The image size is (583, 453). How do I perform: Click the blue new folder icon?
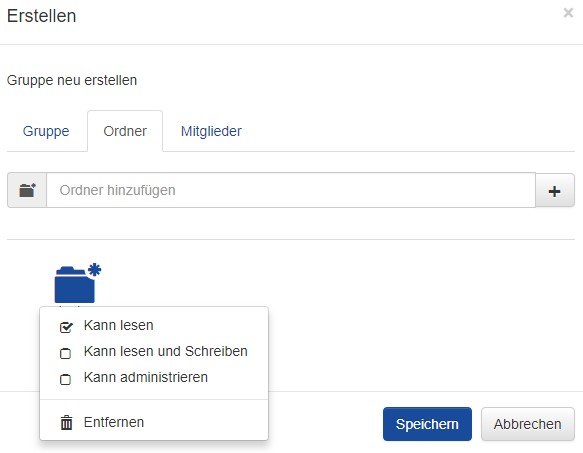pos(75,285)
